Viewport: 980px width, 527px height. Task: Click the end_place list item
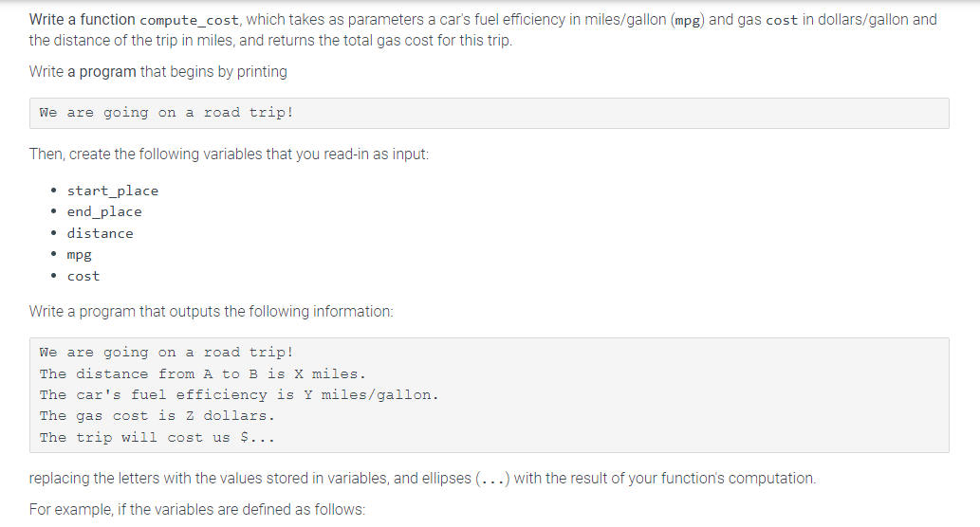tap(104, 212)
